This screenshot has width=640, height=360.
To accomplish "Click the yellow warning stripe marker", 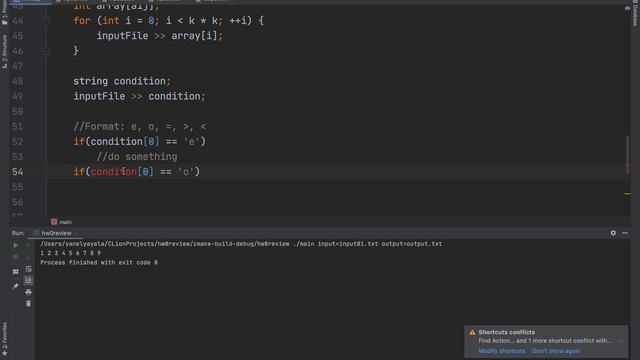I will pyautogui.click(x=627, y=194).
